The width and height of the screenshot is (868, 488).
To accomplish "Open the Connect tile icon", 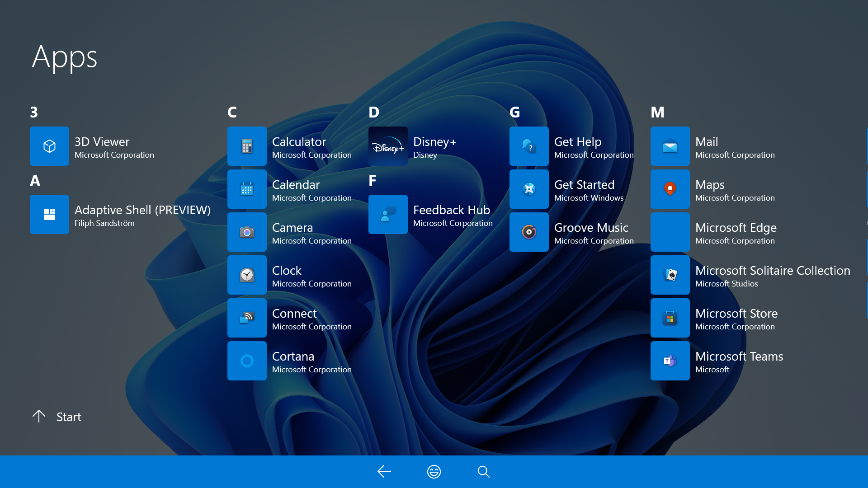I will tap(247, 318).
